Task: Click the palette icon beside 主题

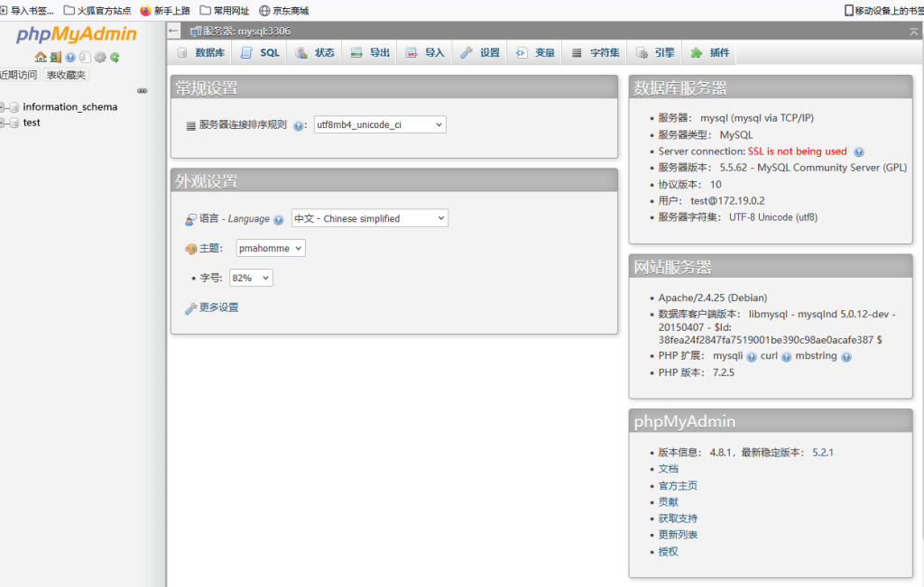Action: tap(190, 249)
